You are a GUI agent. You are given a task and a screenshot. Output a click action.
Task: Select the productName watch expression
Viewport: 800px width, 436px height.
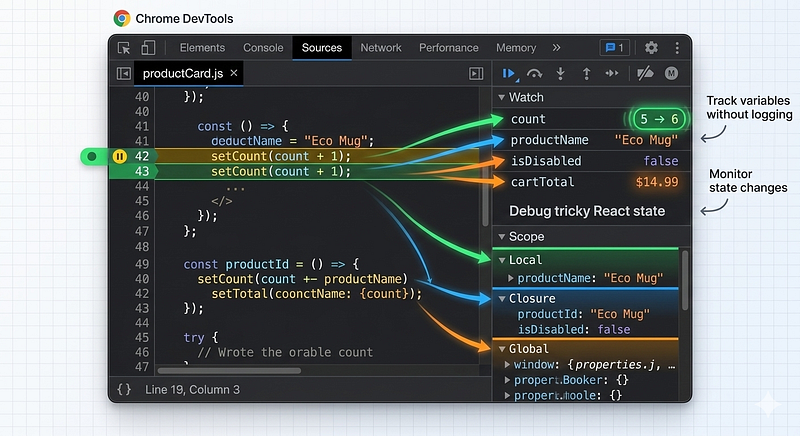pyautogui.click(x=549, y=140)
